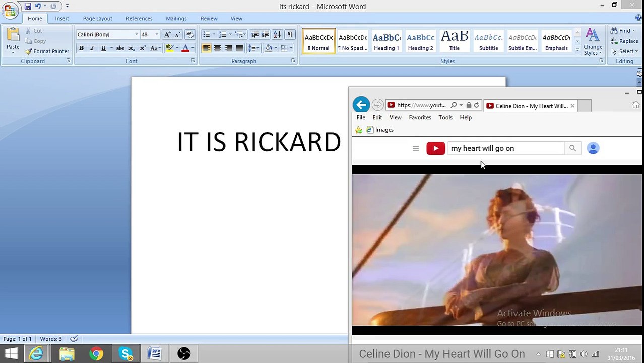Undo the last action
The height and width of the screenshot is (363, 644).
pyautogui.click(x=38, y=6)
